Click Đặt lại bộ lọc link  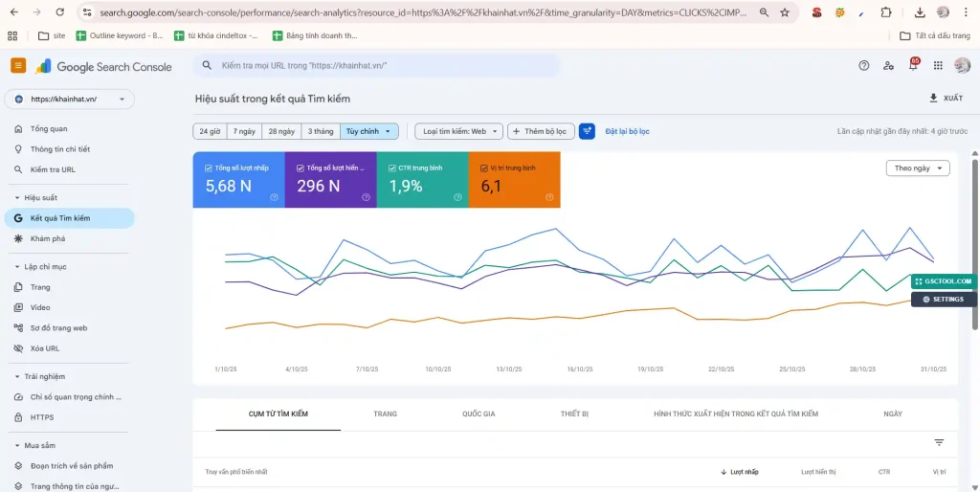(x=627, y=131)
